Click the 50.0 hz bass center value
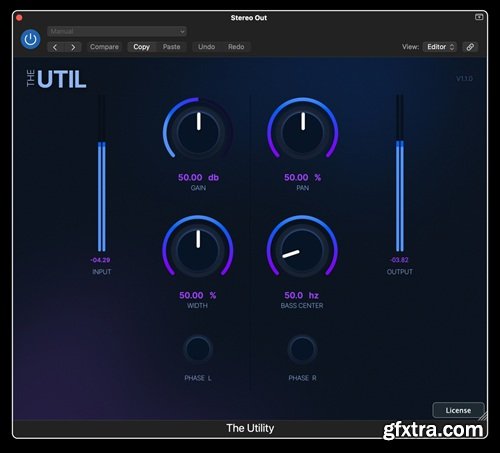The width and height of the screenshot is (500, 453). pyautogui.click(x=302, y=295)
